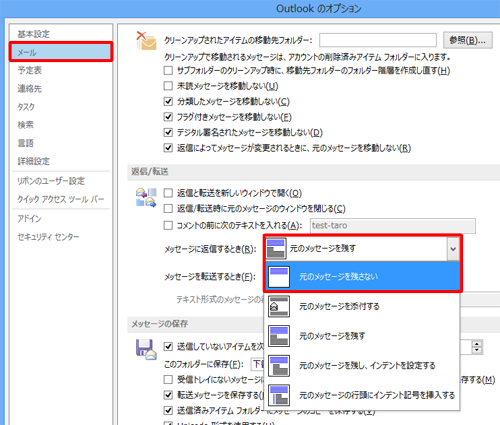Viewport: 500px width, 425px height.
Task: Click the メッセージを転送するとき(F) label
Action: pos(210,277)
